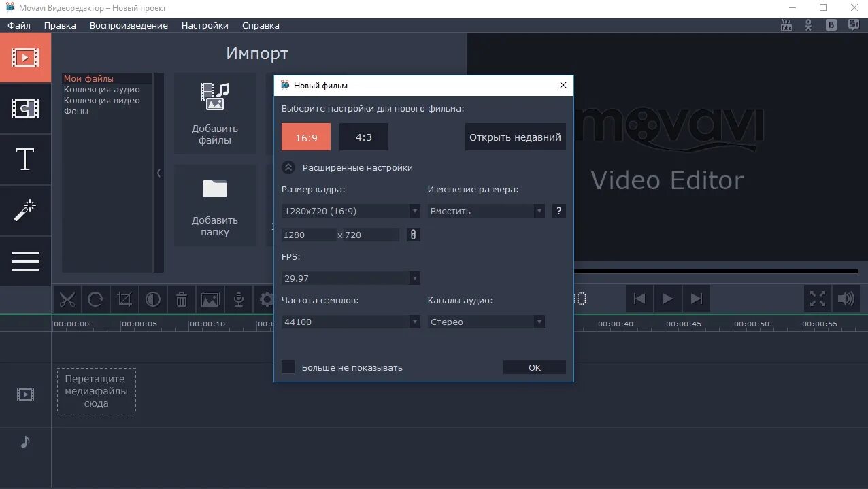Click the trash Delete icon
Viewport: 868px width, 489px height.
pos(182,299)
